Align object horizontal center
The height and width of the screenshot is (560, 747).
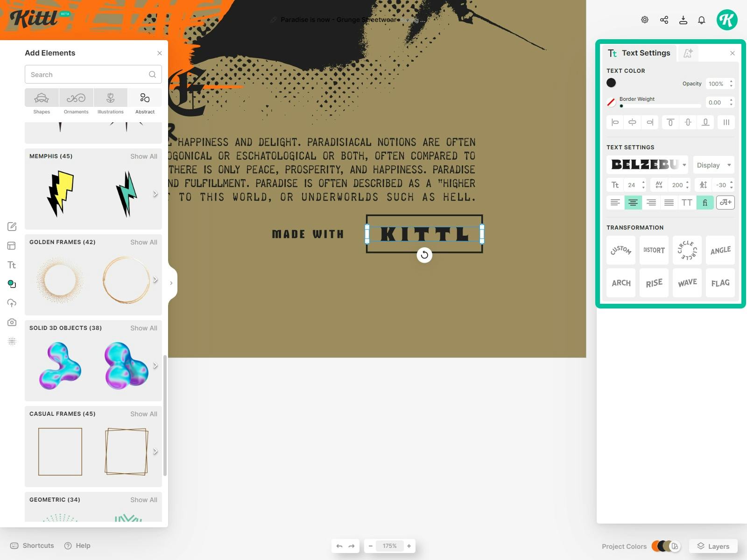632,122
